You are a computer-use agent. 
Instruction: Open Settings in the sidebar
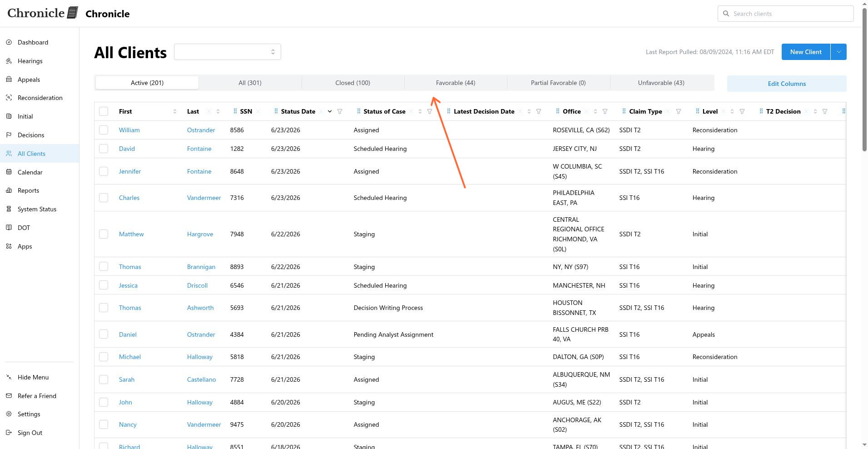(40, 414)
